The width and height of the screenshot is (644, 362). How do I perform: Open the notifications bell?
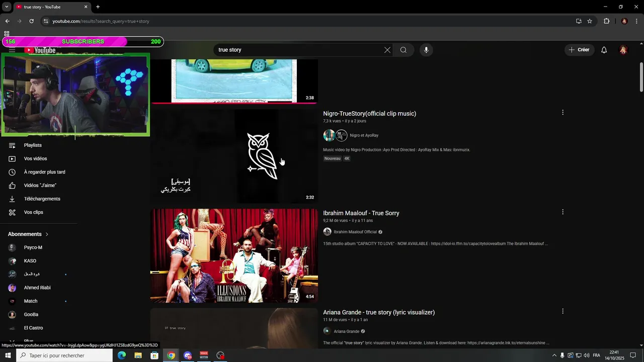tap(604, 50)
